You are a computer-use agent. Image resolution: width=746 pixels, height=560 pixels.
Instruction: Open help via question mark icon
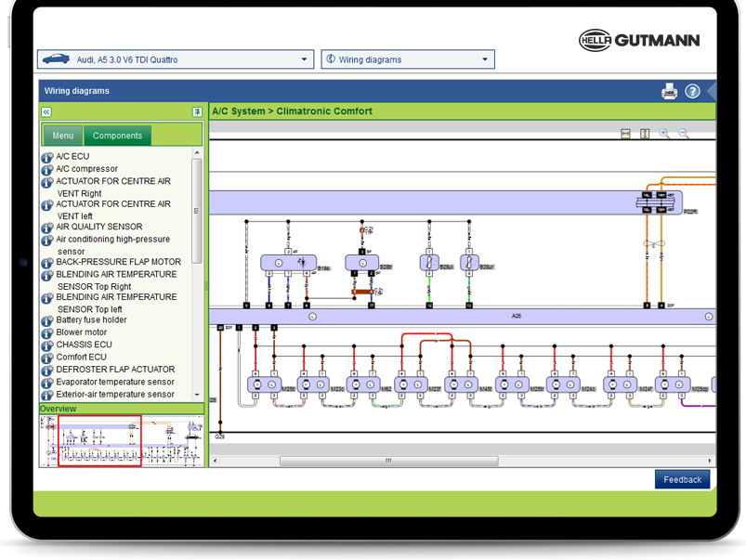(692, 91)
